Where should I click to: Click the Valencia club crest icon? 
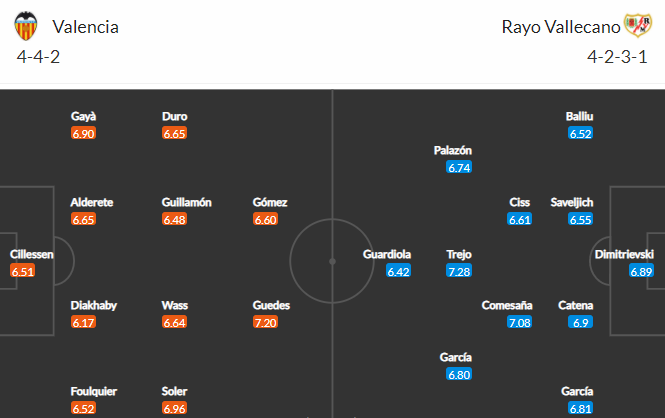[x=25, y=26]
